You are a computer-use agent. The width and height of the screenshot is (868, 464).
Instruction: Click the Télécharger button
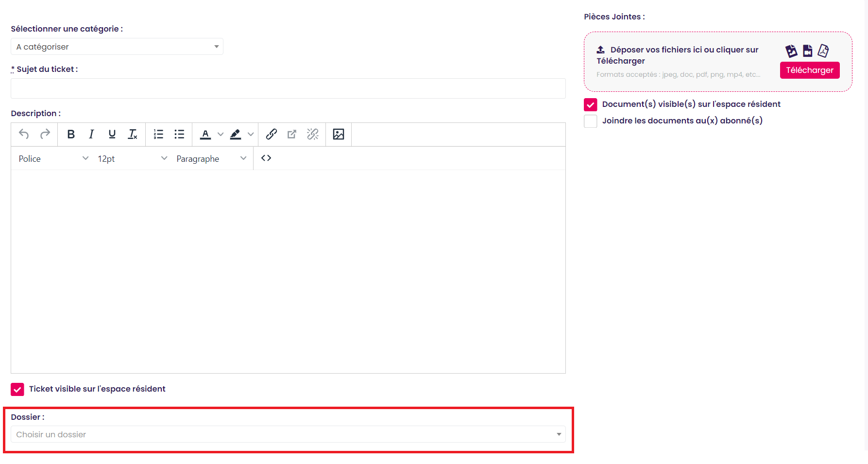(810, 70)
